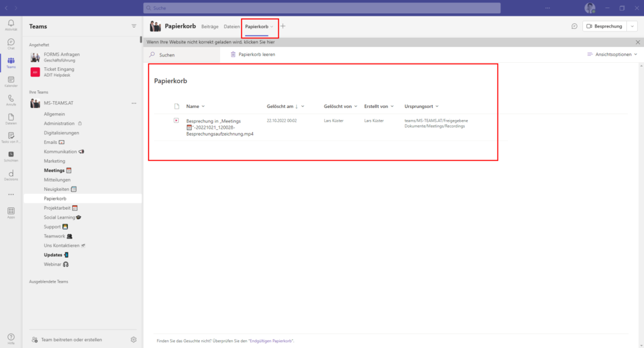
Task: Expand the Ausgeblendete Teams section
Action: click(48, 281)
